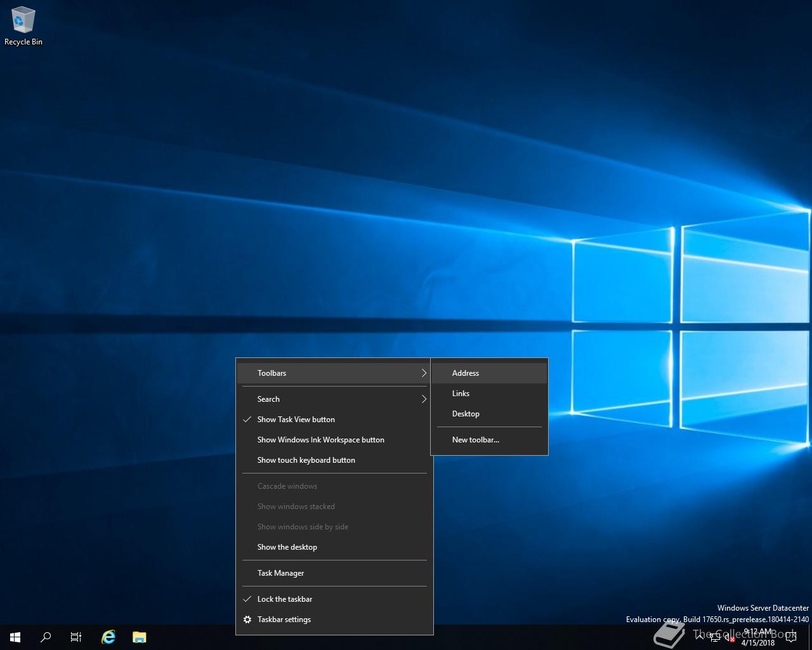This screenshot has width=812, height=650.
Task: Enable Show touch keyboard button
Action: 334,460
